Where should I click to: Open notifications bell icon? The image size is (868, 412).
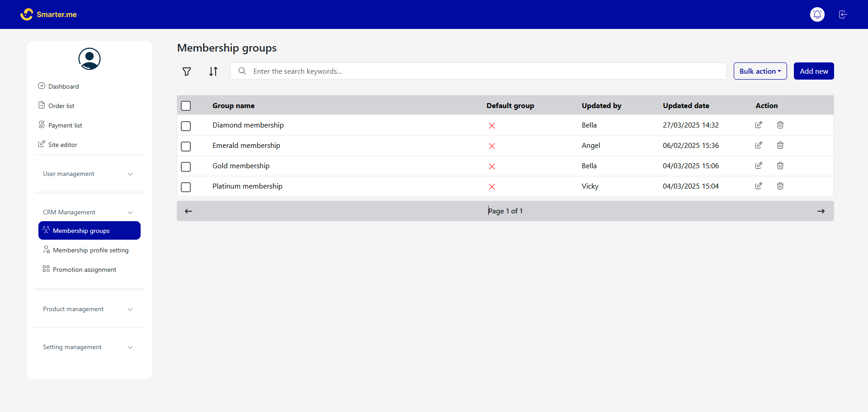(x=817, y=14)
